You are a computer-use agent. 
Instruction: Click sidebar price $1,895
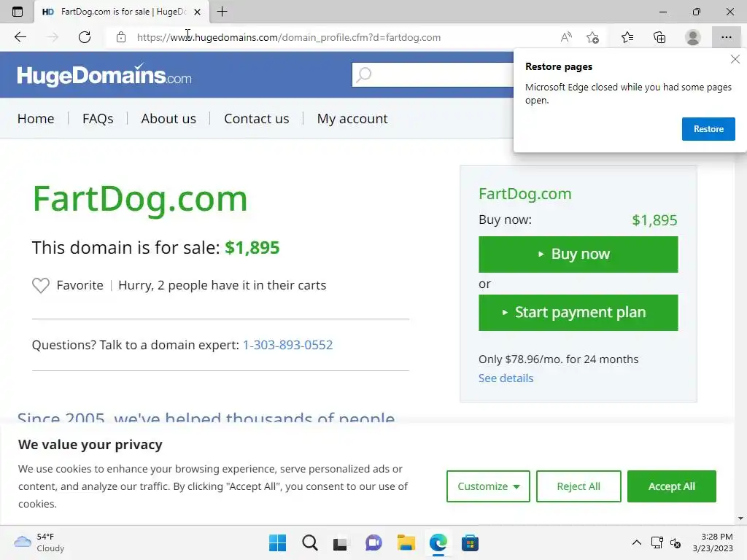pos(654,220)
